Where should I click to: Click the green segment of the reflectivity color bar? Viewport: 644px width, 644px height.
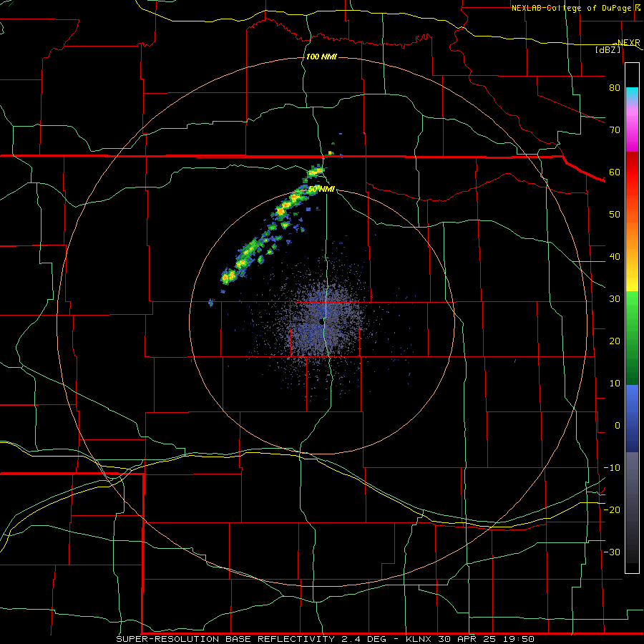632,338
